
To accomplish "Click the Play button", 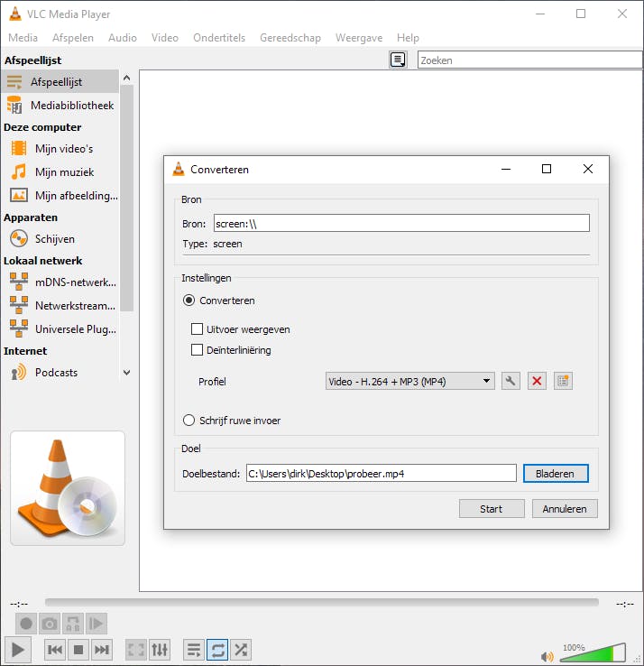I will (x=17, y=650).
